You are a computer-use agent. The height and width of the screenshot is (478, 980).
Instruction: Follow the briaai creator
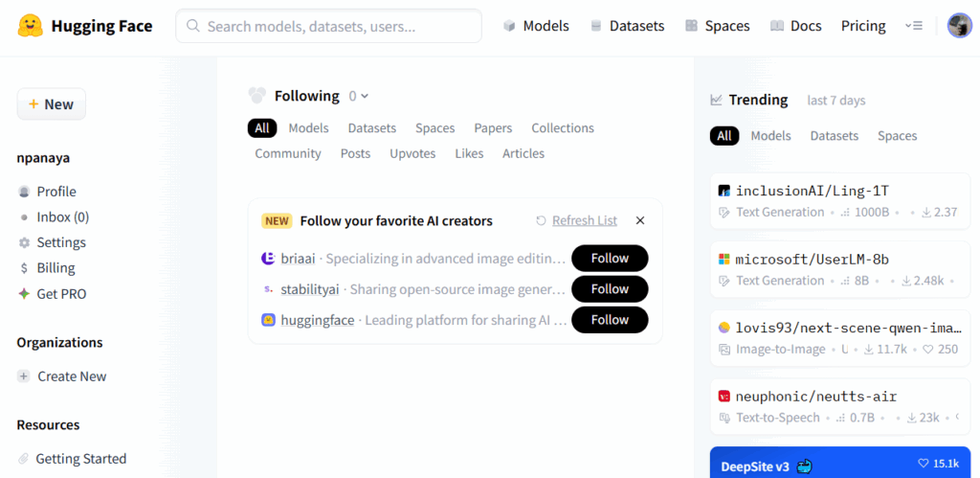pyautogui.click(x=609, y=258)
